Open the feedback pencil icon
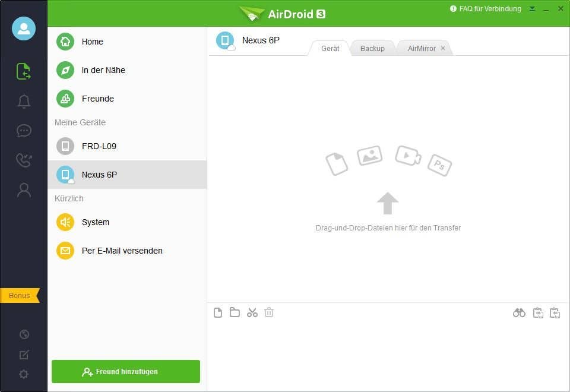 [x=24, y=354]
